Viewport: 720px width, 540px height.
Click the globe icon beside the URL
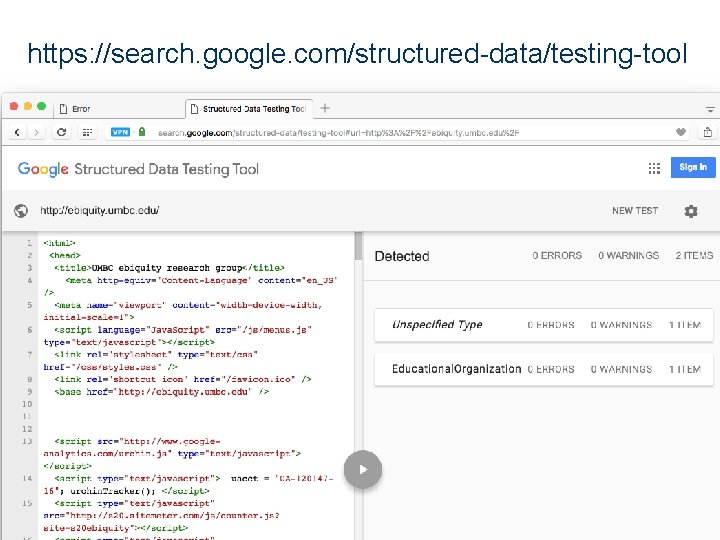tap(21, 211)
